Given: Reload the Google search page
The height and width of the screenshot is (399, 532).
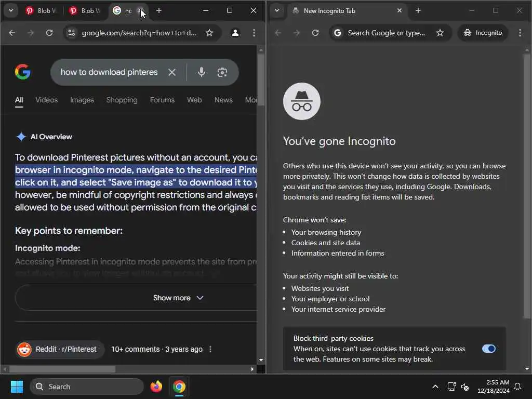Looking at the screenshot, I should tap(49, 33).
